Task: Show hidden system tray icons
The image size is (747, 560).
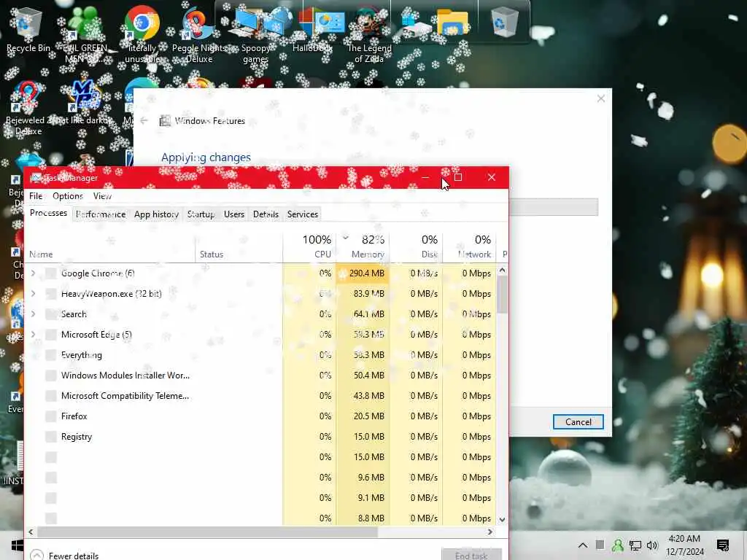Action: pyautogui.click(x=583, y=545)
